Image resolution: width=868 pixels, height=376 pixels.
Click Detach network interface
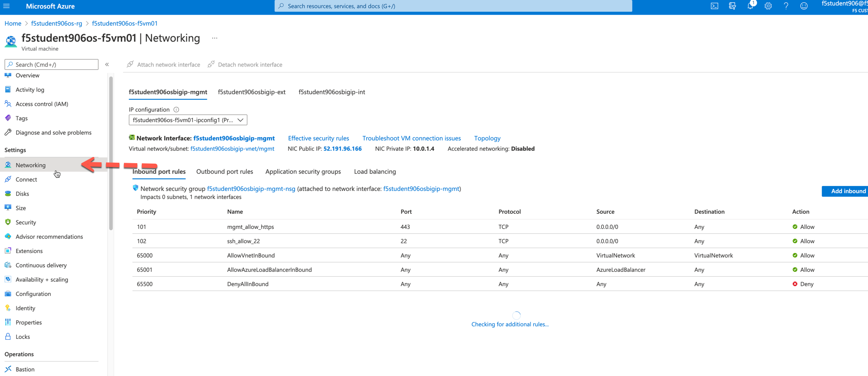click(245, 64)
